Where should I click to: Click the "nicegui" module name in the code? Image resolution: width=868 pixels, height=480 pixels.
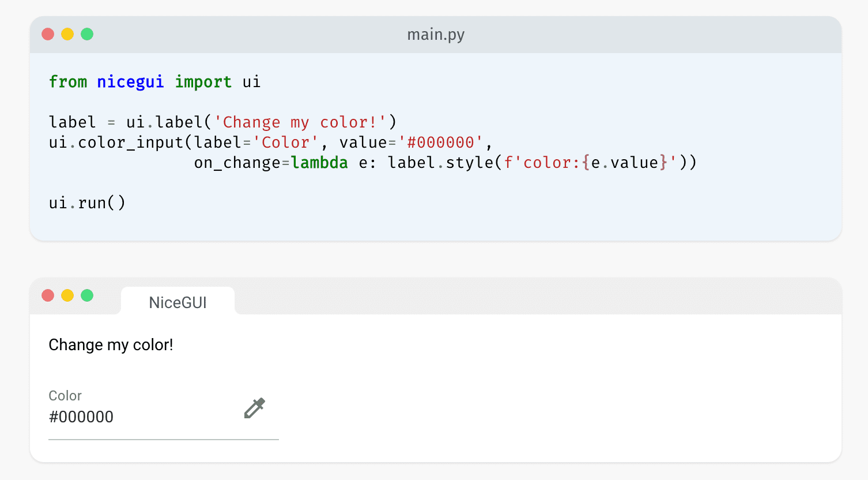point(130,82)
